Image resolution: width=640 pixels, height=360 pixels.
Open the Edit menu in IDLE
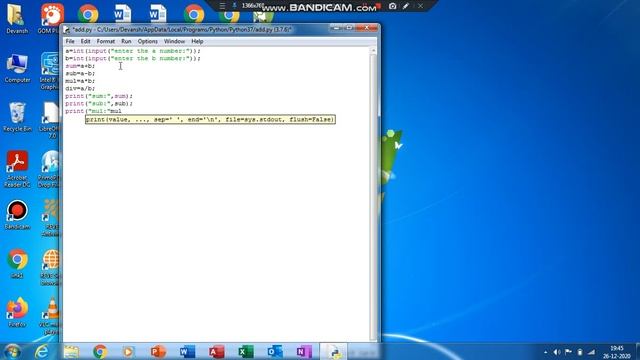pos(85,41)
